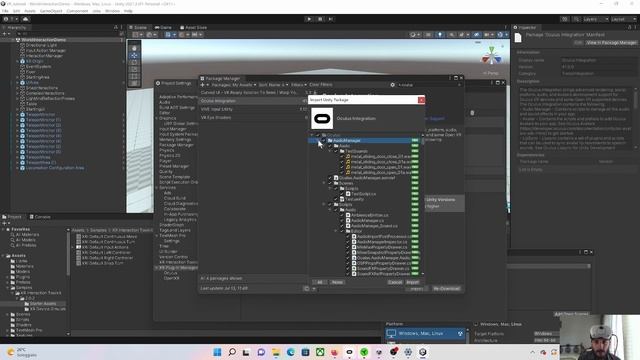Click the Scene orientation gizmo
The height and width of the screenshot is (360, 640).
click(x=492, y=56)
